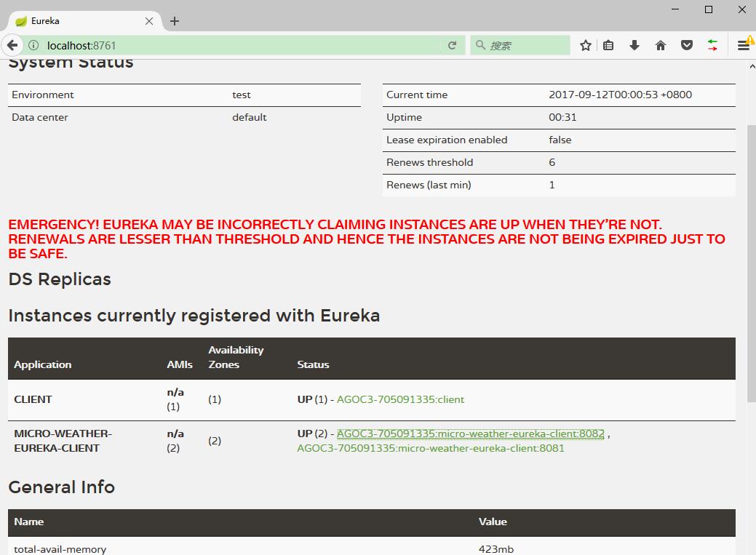Click the browser back arrow button

coord(12,45)
